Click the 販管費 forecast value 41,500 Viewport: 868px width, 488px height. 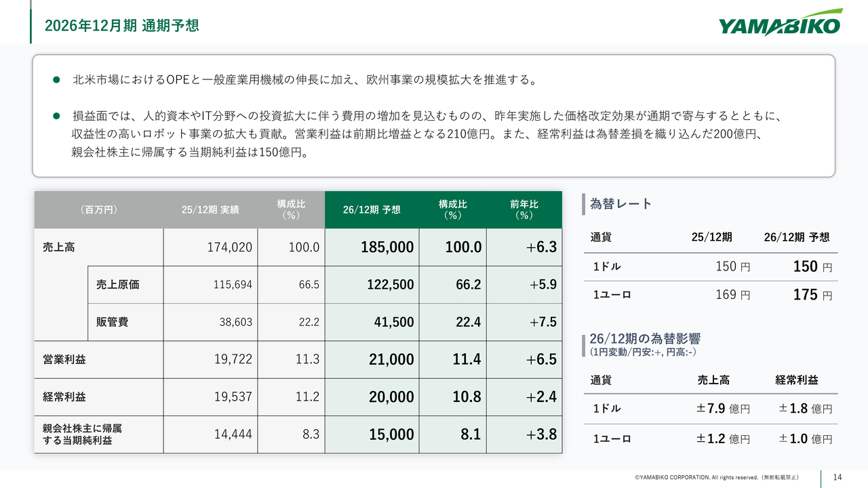tap(393, 323)
